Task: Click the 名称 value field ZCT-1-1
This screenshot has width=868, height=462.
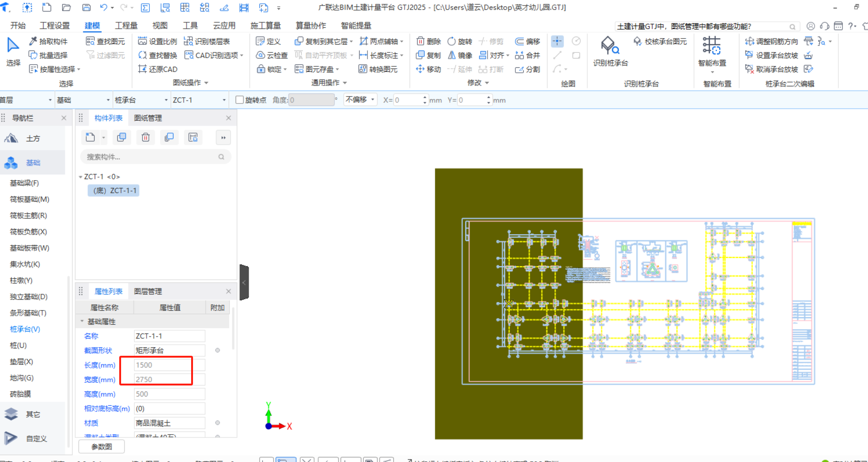Action: (169, 336)
